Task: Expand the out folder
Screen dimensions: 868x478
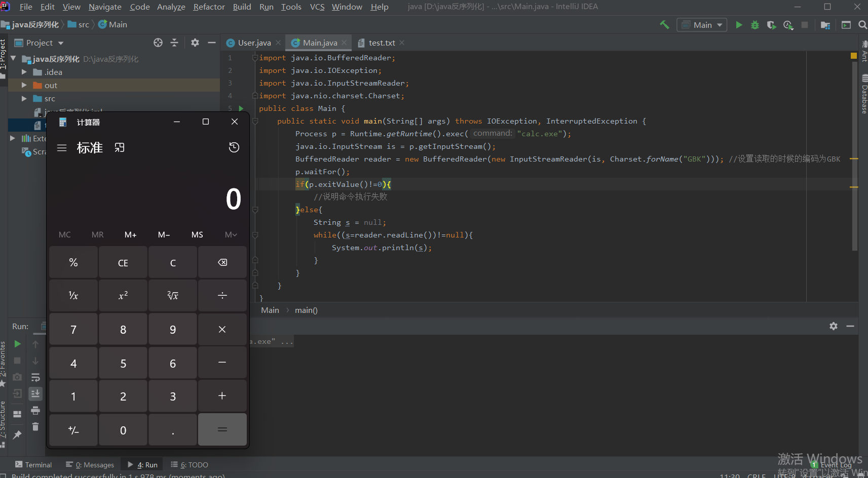Action: (x=24, y=85)
